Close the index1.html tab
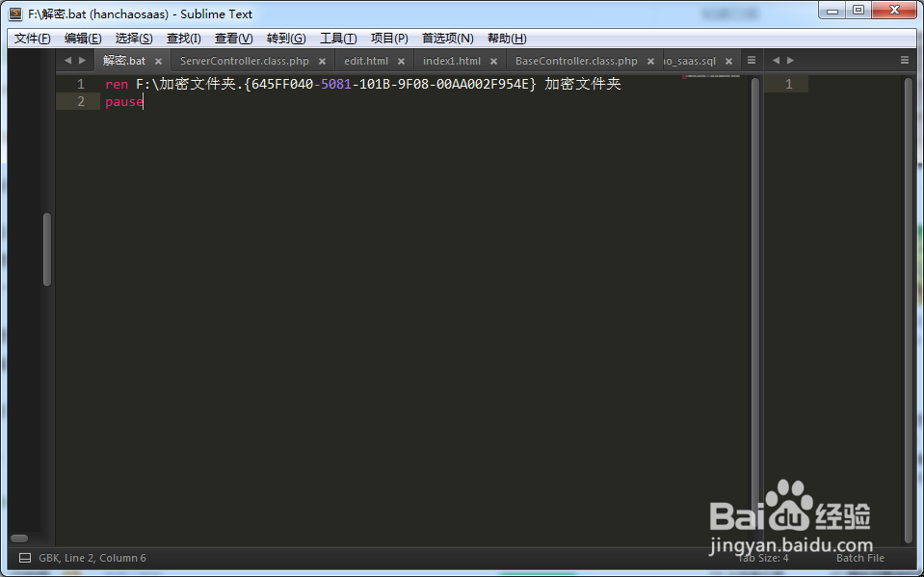The height and width of the screenshot is (577, 924). tap(493, 60)
